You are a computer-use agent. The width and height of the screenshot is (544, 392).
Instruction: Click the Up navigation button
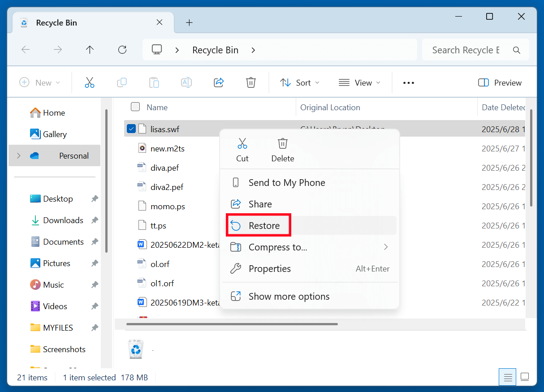point(90,50)
